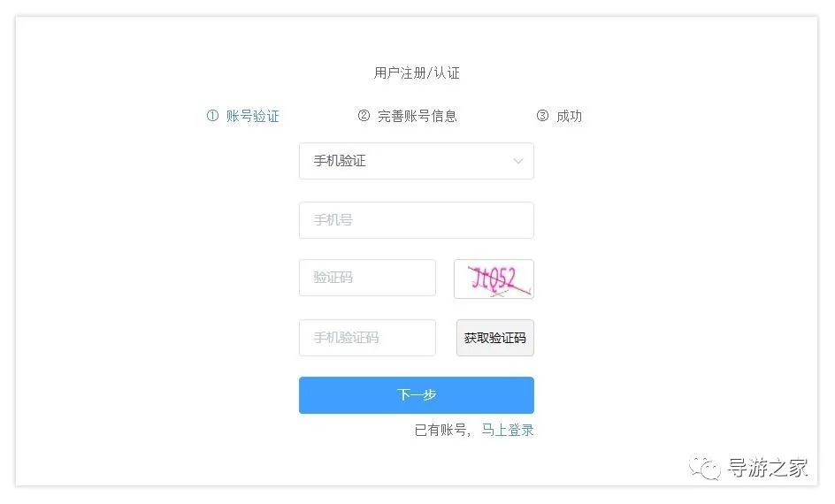The height and width of the screenshot is (504, 835).
Task: Switch to the 完善账号信息 step
Action: tap(417, 116)
